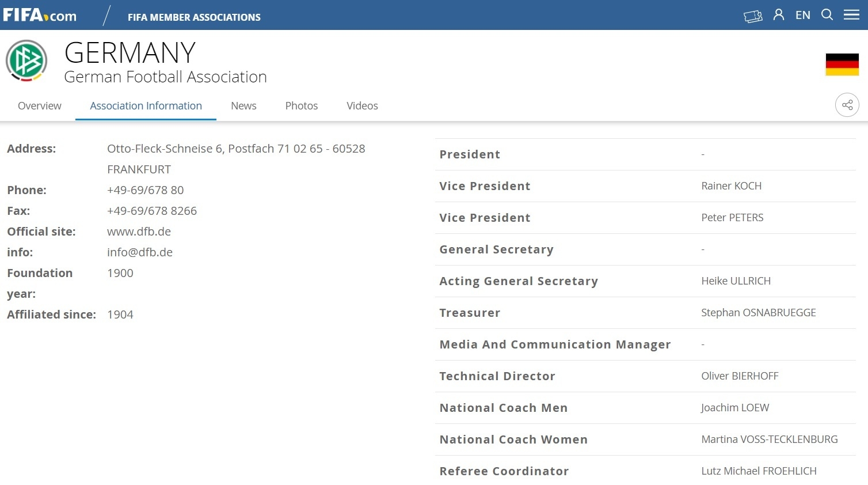Click the DFB association crest logo
The height and width of the screenshot is (485, 868).
coord(26,60)
